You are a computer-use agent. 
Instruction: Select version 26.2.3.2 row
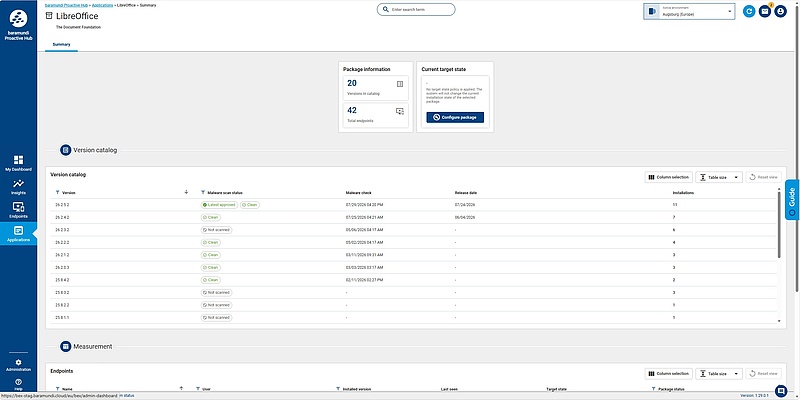tap(413, 230)
